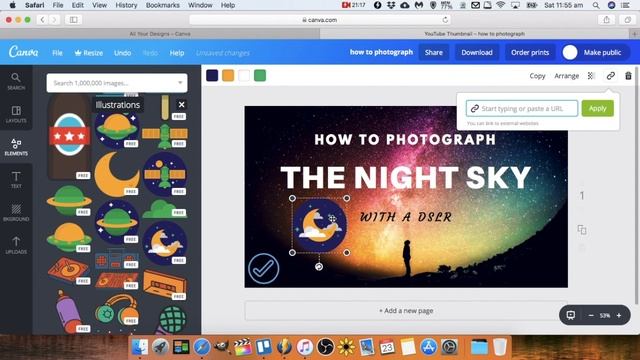Viewport: 640px width, 360px height.
Task: Select the dark navy color swatch
Action: [x=212, y=75]
